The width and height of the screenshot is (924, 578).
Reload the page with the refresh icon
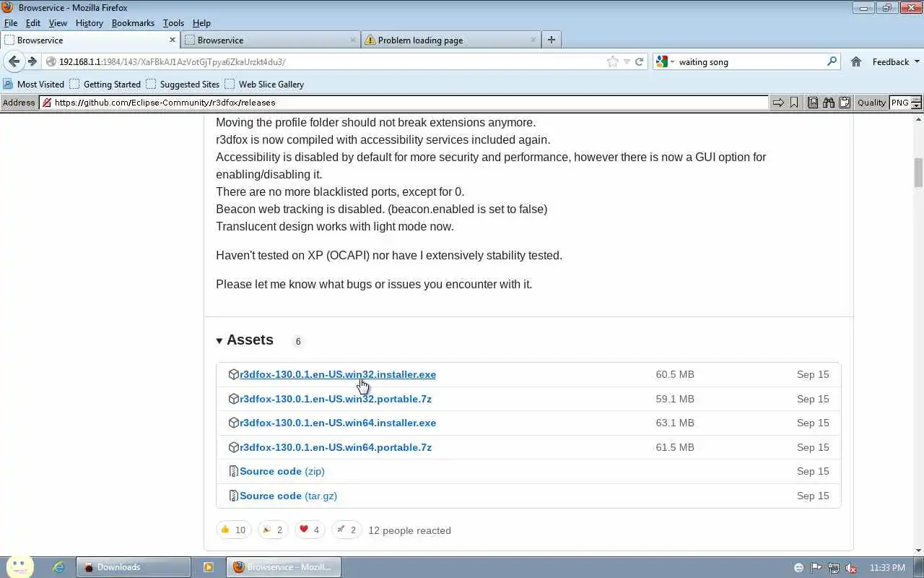pyautogui.click(x=639, y=61)
